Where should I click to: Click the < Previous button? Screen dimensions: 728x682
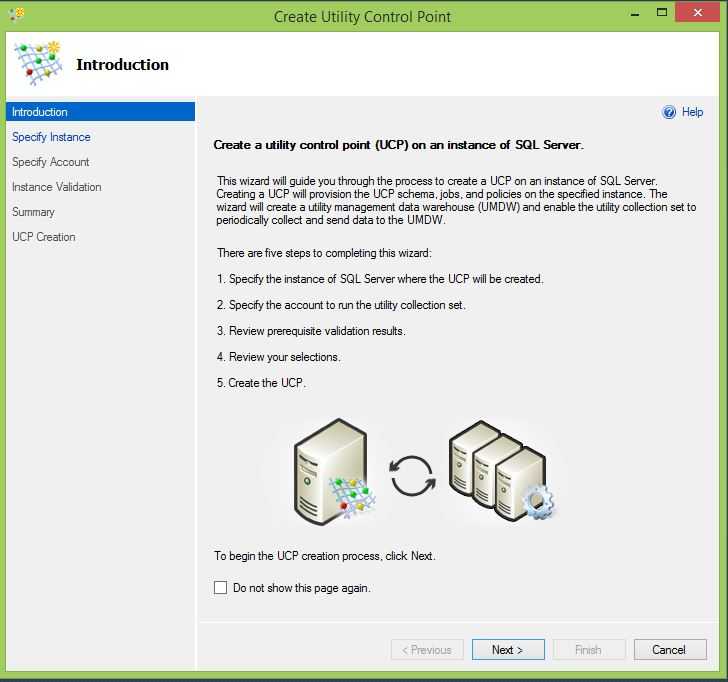[x=427, y=650]
